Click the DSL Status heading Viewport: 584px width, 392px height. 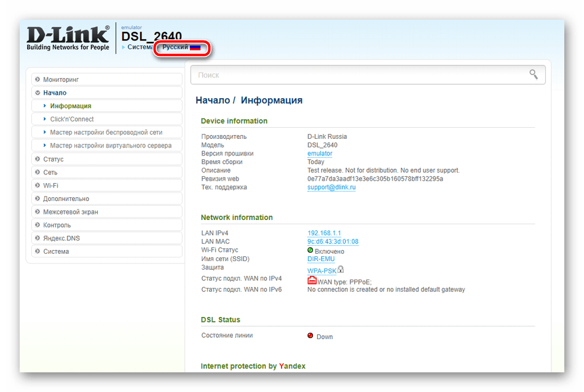221,319
